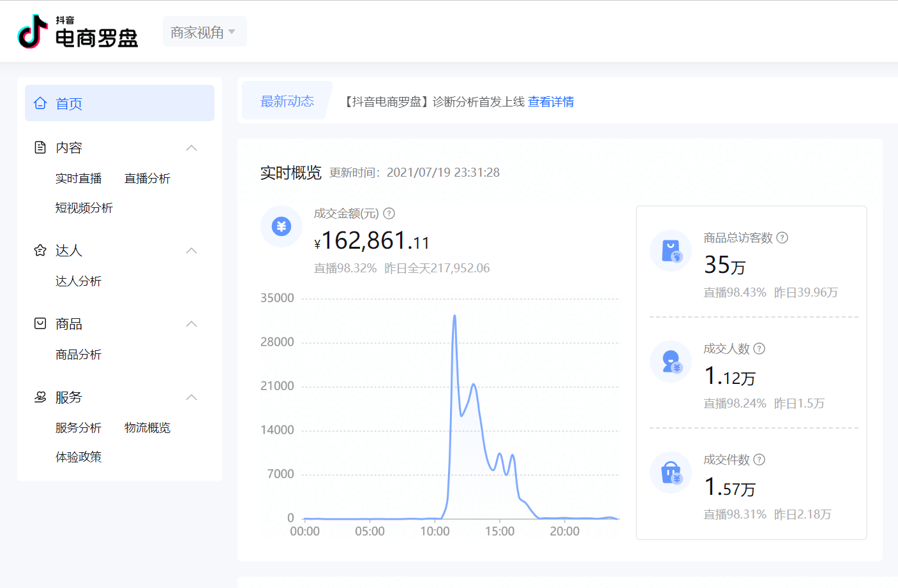Click the 35万 visitor count value
This screenshot has width=898, height=588.
tap(725, 265)
